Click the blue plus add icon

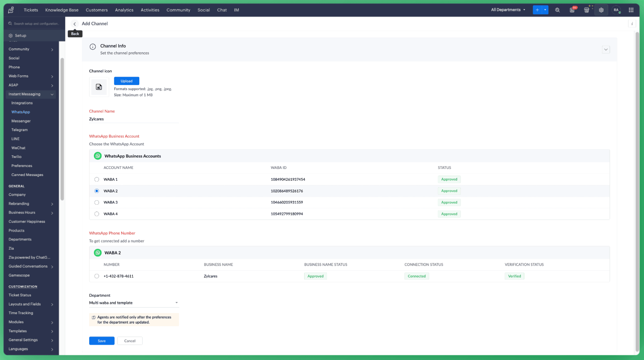click(537, 10)
